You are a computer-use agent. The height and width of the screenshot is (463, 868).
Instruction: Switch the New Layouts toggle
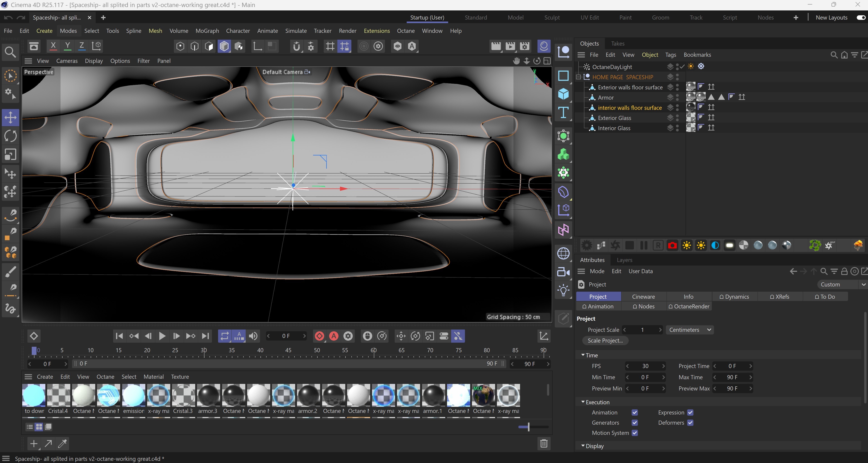tap(861, 17)
